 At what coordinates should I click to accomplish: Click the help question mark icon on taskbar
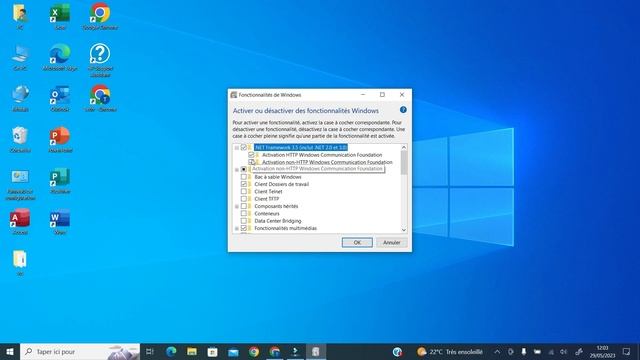point(397,351)
